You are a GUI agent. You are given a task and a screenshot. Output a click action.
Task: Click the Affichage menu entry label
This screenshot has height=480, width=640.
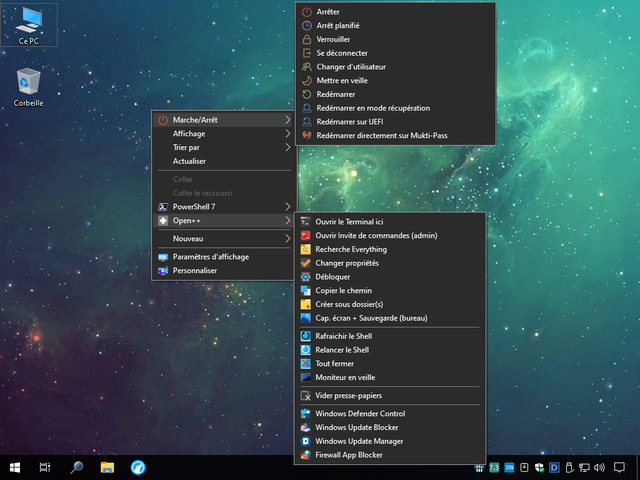click(x=189, y=134)
